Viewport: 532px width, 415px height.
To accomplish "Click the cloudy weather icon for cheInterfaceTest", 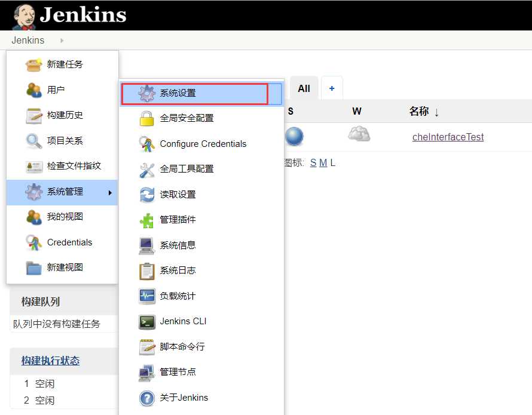I will point(359,134).
